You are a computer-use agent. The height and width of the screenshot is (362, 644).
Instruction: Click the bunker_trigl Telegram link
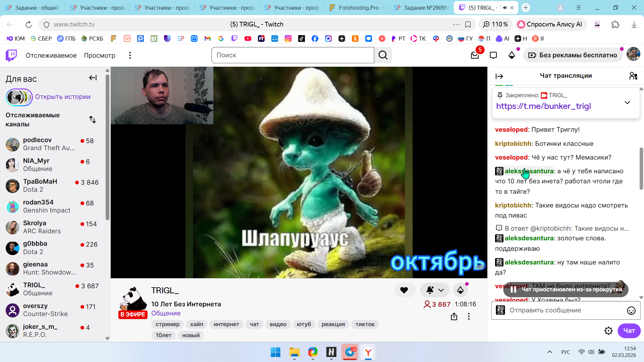(543, 106)
